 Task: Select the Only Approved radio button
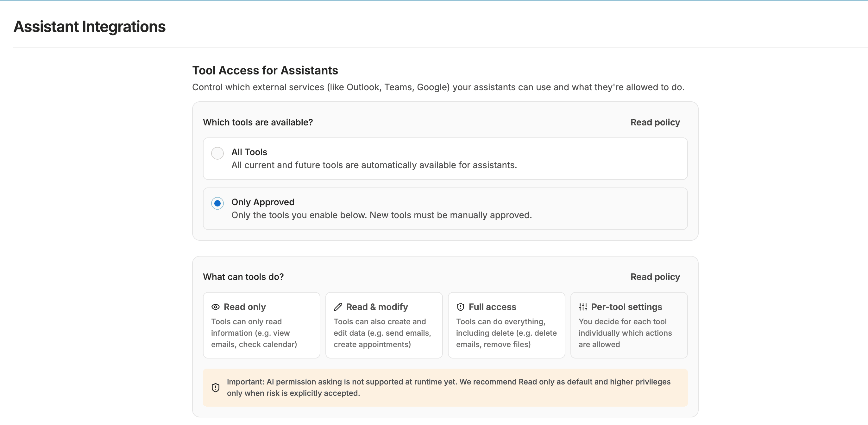[217, 203]
